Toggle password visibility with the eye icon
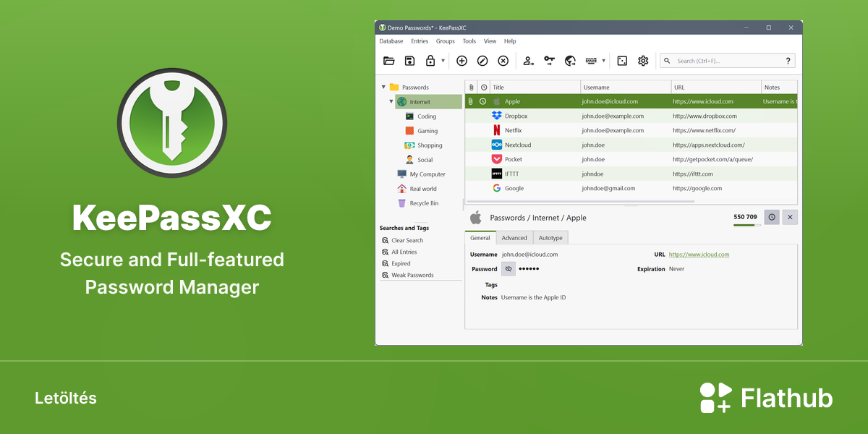 pos(509,269)
